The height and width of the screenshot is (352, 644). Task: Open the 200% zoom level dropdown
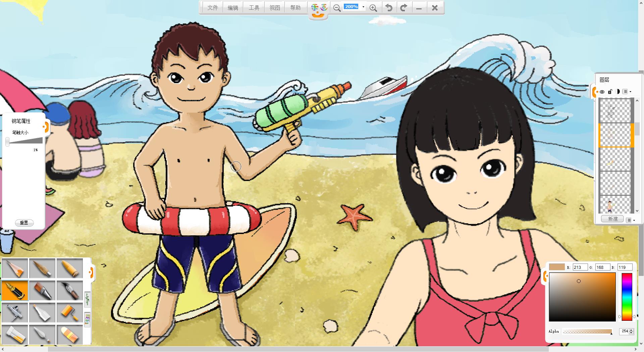(363, 7)
